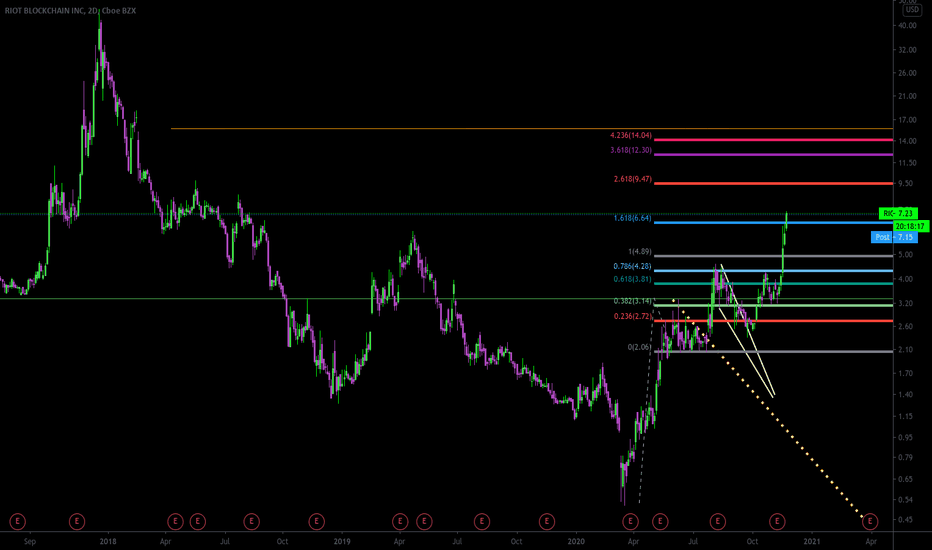Click the Sep label on the time axis
The width and height of the screenshot is (932, 550).
(30, 542)
